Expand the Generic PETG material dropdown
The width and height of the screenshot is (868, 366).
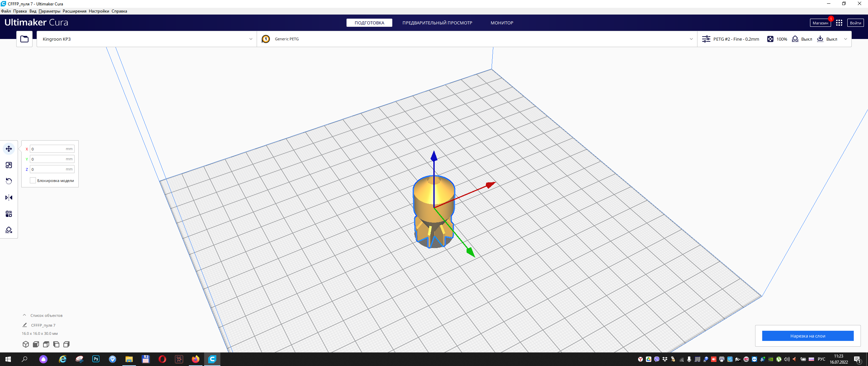(x=477, y=39)
